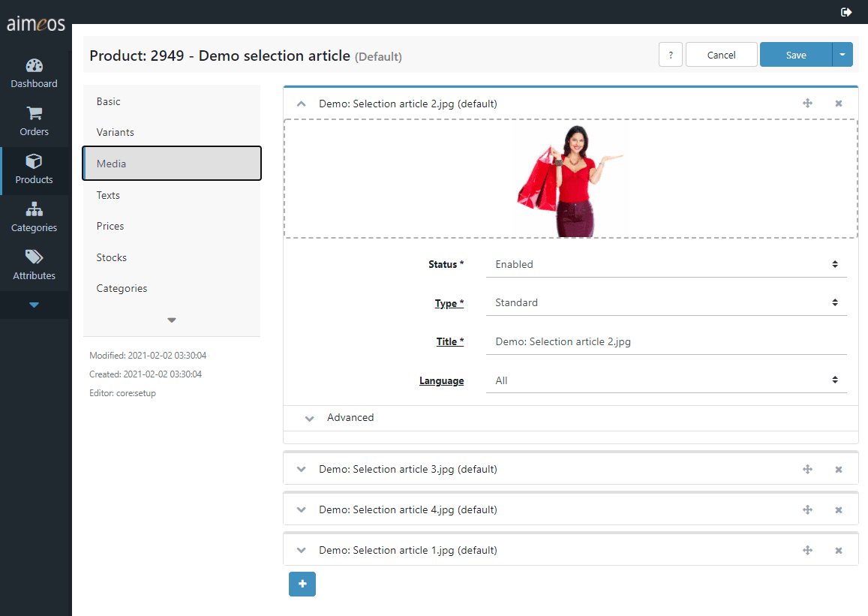The image size is (868, 616).
Task: Open the Dashboard from sidebar icon
Action: click(34, 66)
